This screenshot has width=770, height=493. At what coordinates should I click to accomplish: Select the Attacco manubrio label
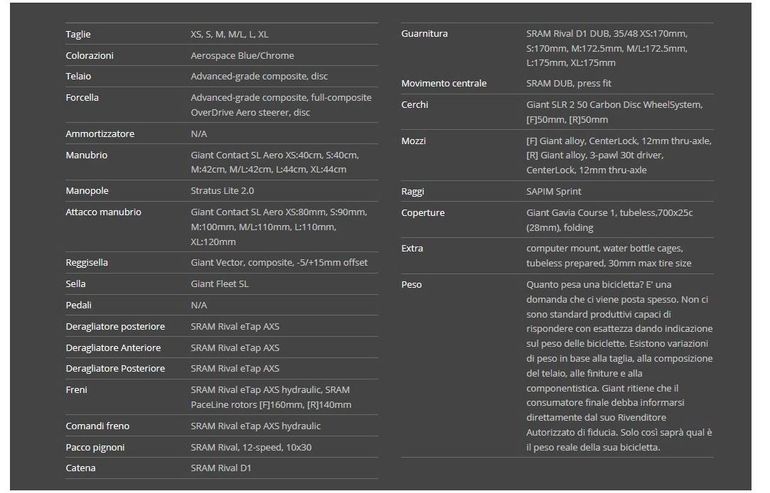pos(103,212)
